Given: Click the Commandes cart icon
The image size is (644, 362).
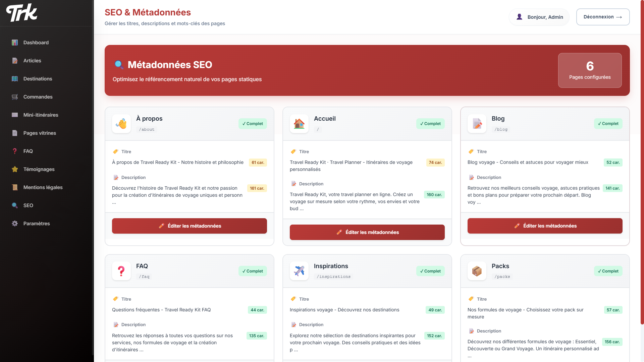Looking at the screenshot, I should (x=15, y=97).
